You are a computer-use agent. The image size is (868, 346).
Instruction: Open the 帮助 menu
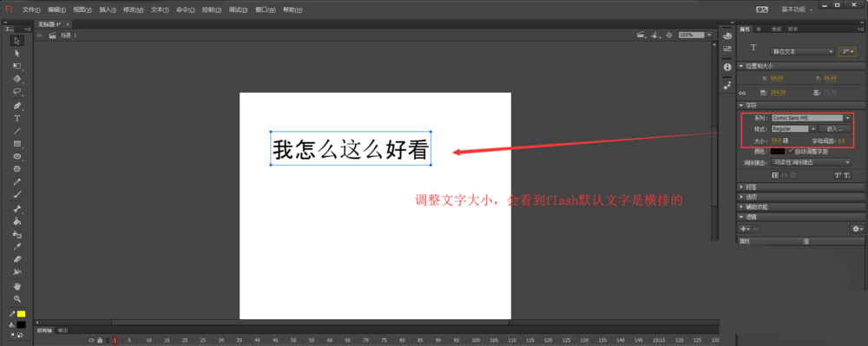pyautogui.click(x=293, y=10)
